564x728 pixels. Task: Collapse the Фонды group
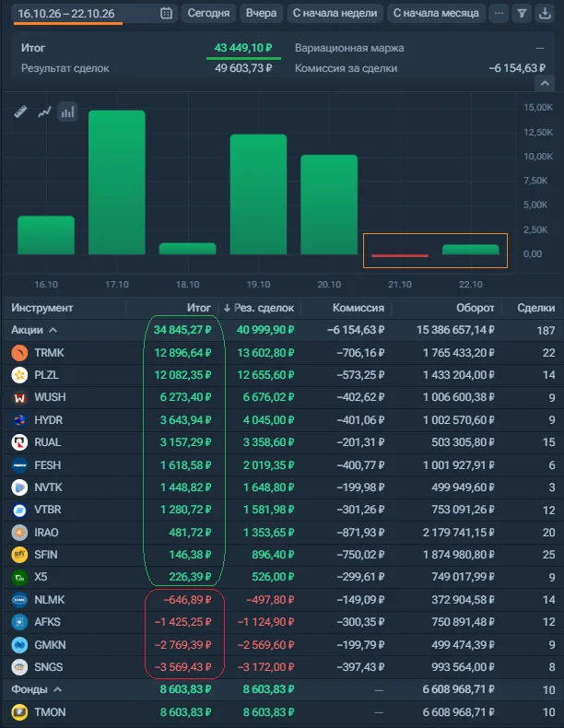57,689
